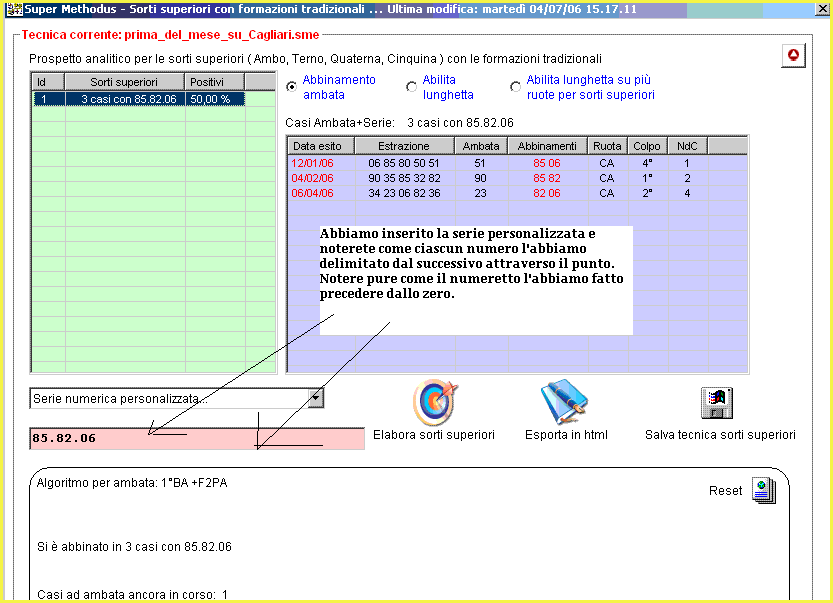Viewport: 833px width, 603px height.
Task: Click the Positivi column header
Action: [x=215, y=82]
